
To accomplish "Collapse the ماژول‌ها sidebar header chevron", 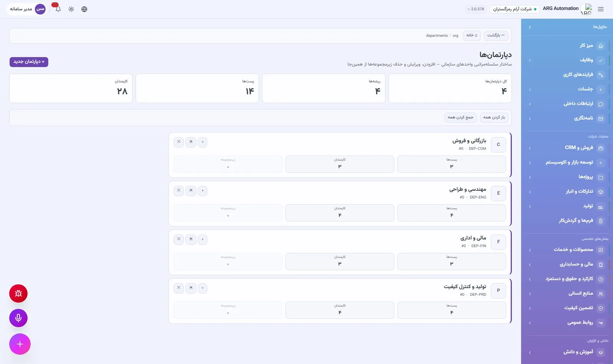I will coord(530,27).
